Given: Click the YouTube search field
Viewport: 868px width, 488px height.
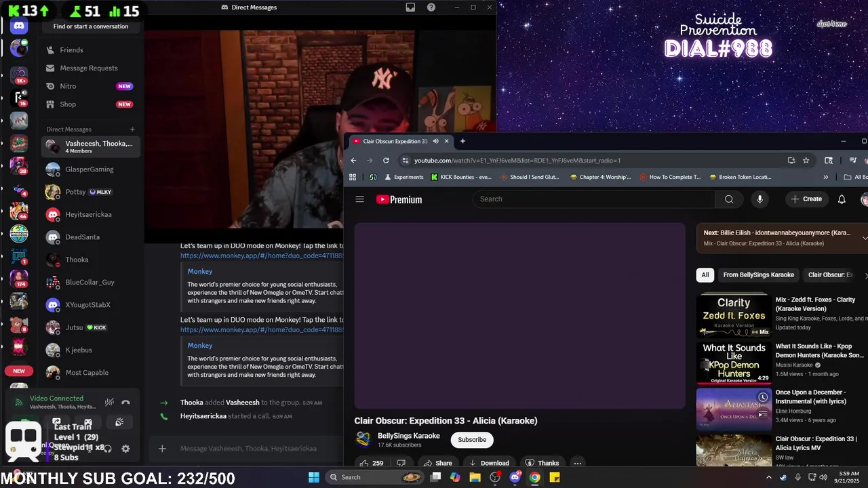Looking at the screenshot, I should tap(594, 199).
